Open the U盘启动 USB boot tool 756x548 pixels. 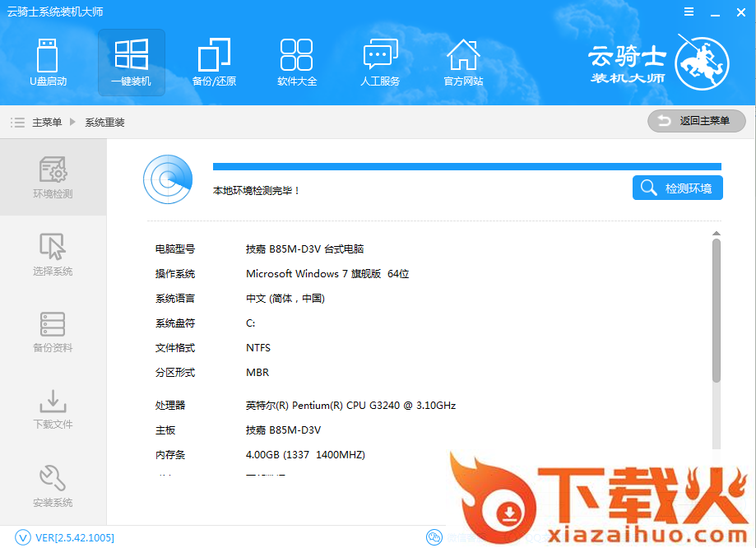(x=48, y=63)
